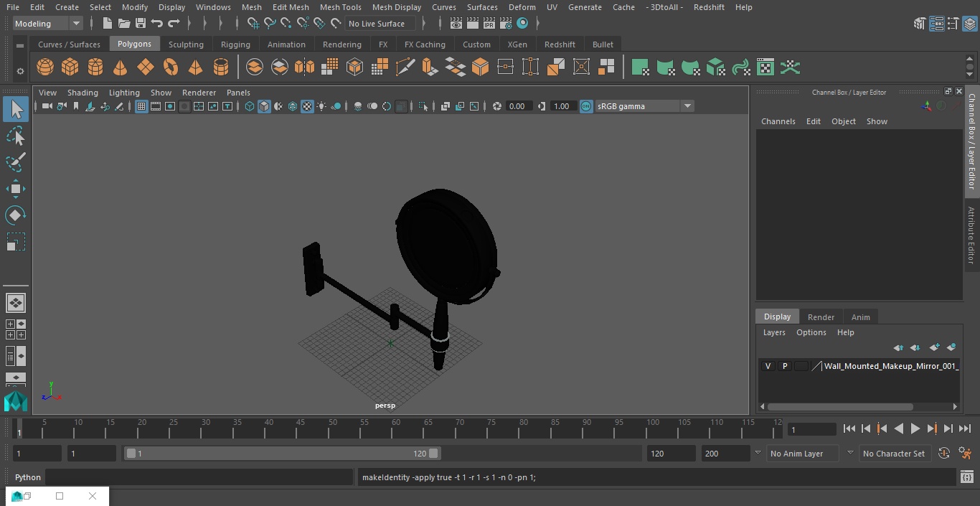Click the Save Scene icon
The width and height of the screenshot is (980, 506).
141,24
